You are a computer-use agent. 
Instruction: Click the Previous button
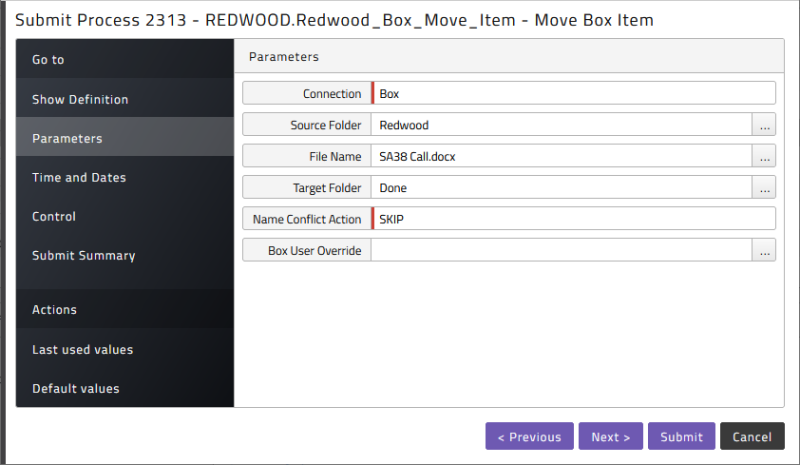pos(529,436)
